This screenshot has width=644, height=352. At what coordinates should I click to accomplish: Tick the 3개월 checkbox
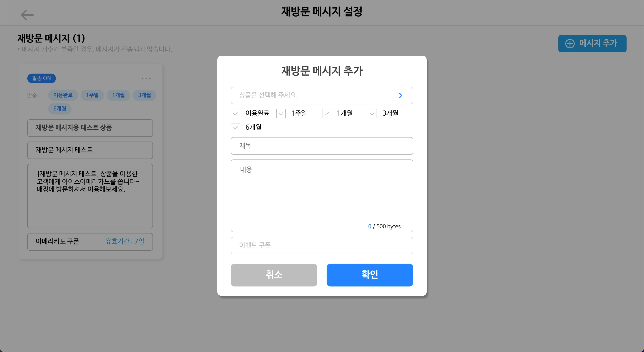[x=372, y=114]
